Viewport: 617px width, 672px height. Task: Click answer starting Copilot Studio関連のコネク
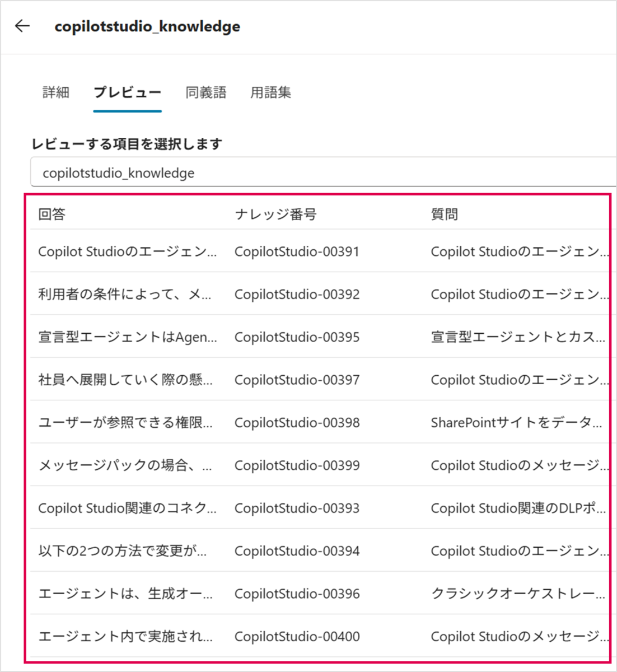[x=128, y=508]
